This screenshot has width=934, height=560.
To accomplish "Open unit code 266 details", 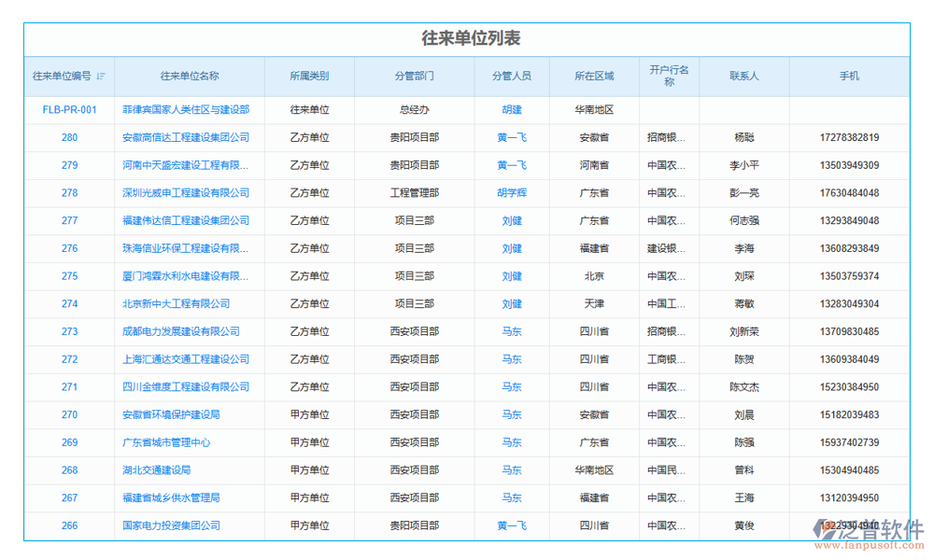I will point(68,525).
